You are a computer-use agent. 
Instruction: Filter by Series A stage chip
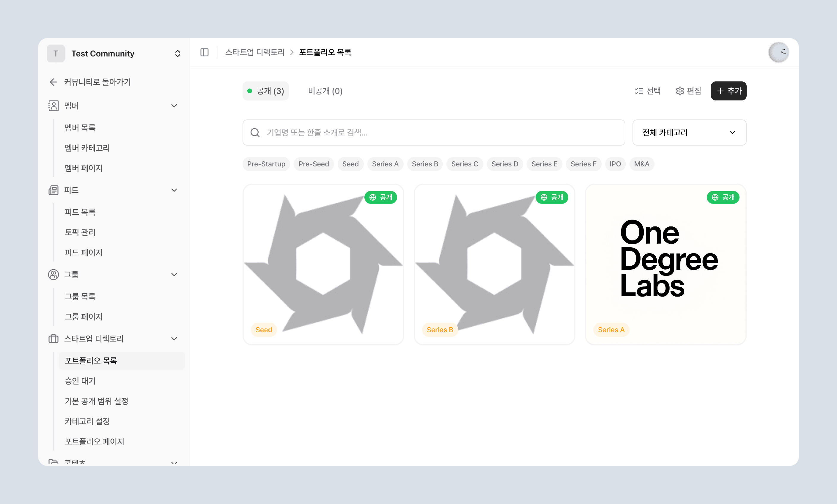coord(385,164)
